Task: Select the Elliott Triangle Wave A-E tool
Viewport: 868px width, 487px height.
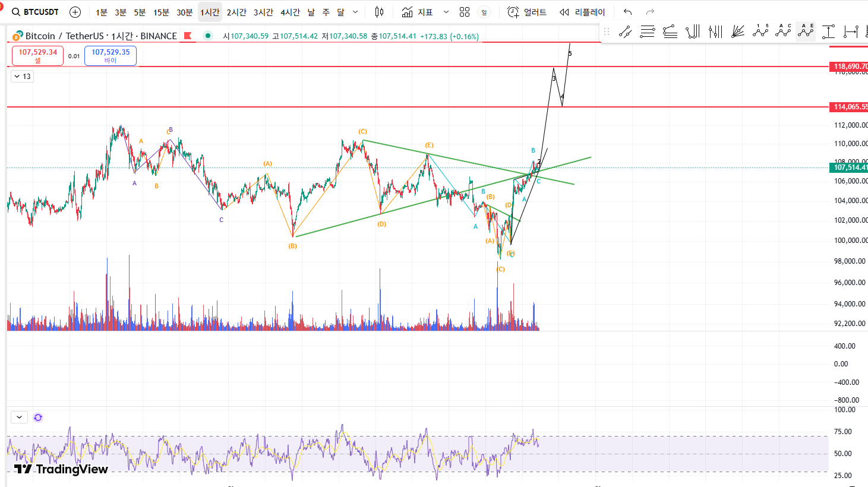Action: (806, 31)
